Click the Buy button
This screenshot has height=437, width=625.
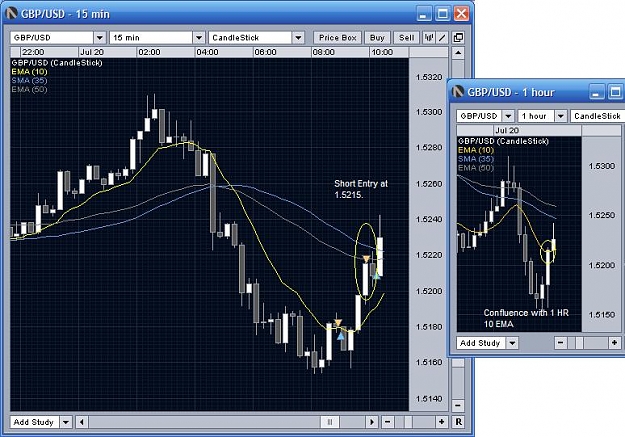coord(377,38)
